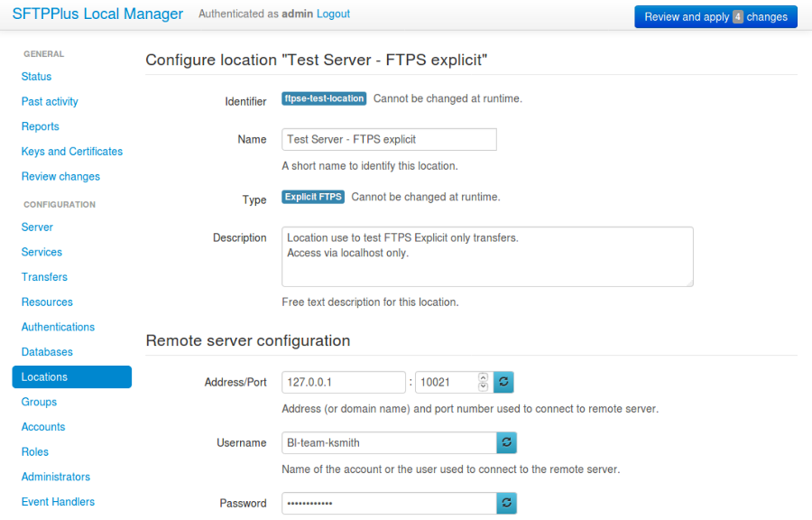This screenshot has width=812, height=520.
Task: Decrement the port number with the down arrow
Action: 483,386
